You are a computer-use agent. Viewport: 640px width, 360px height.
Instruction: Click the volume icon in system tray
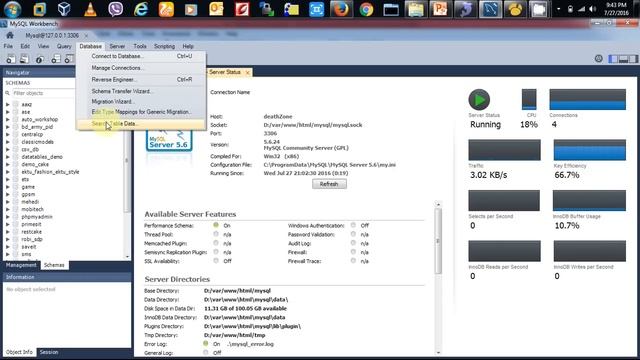pyautogui.click(x=593, y=9)
